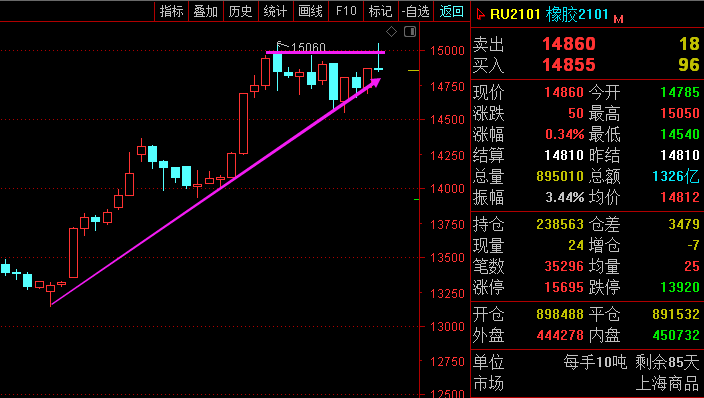Click the RU2101 contract code title

point(515,14)
